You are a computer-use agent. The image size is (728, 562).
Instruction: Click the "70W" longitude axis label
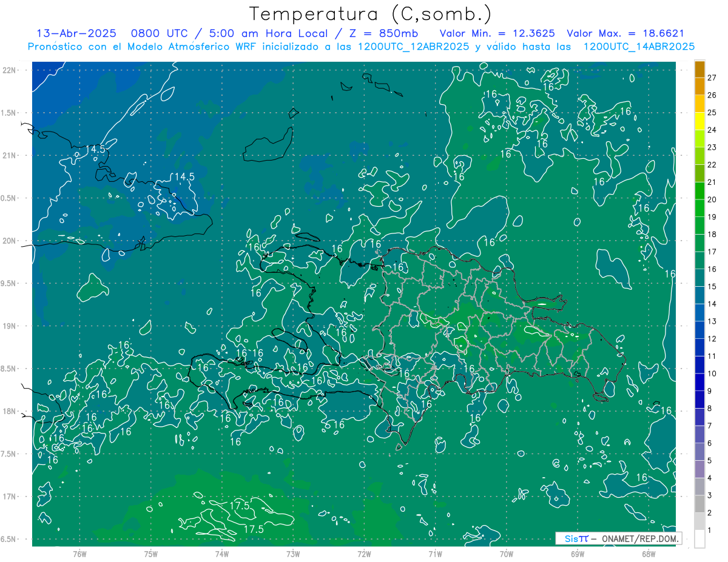pyautogui.click(x=507, y=554)
